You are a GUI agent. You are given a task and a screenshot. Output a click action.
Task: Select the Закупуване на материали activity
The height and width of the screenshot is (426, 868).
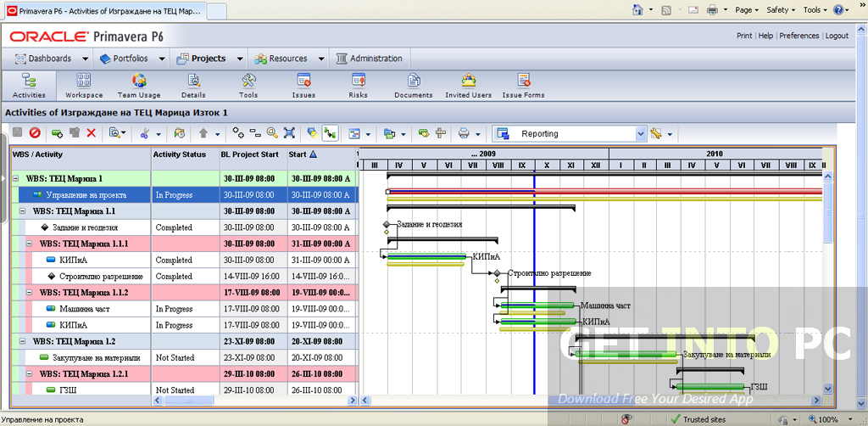[x=184, y=358]
